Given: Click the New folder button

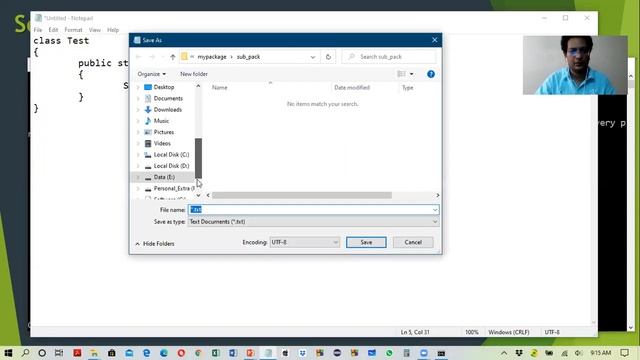Looking at the screenshot, I should tap(194, 74).
